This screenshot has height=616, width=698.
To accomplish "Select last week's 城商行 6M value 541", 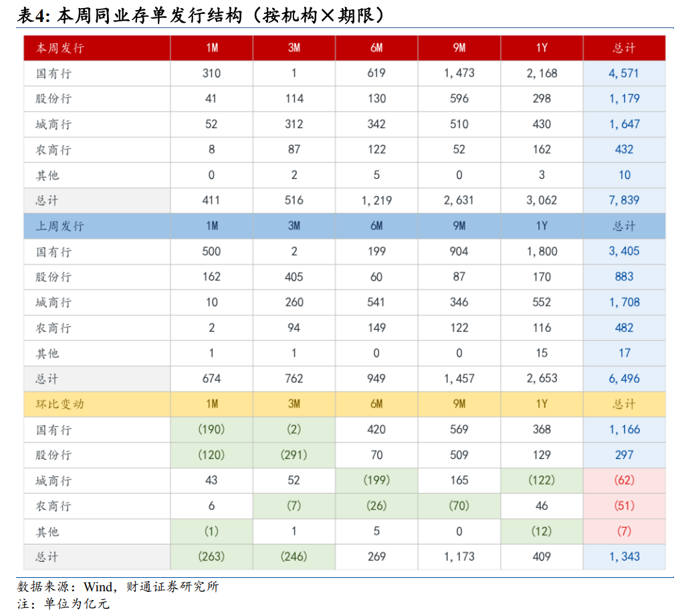I will [376, 302].
